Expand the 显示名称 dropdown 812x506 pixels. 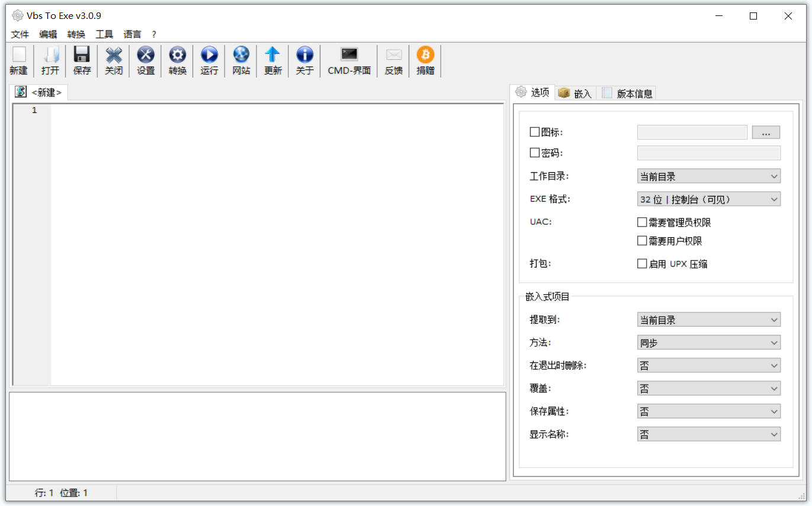[709, 434]
